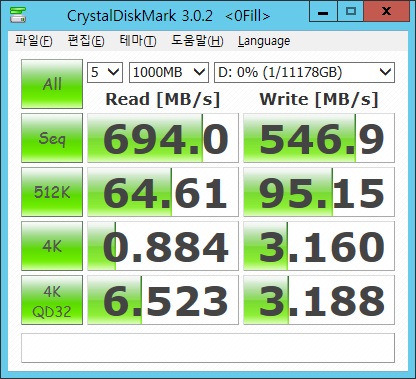Screen dimensions: 416x379
Task: Click the empty comment field at bottom
Action: click(208, 348)
